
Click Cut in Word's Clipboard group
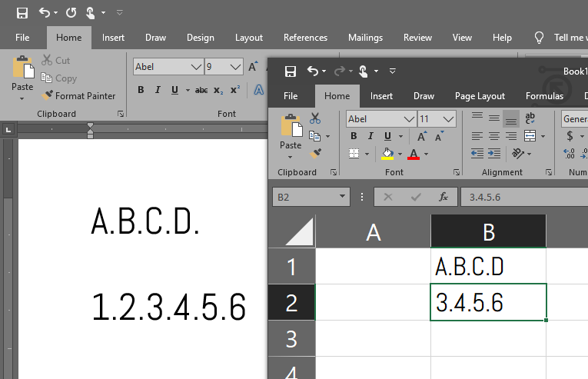[56, 61]
